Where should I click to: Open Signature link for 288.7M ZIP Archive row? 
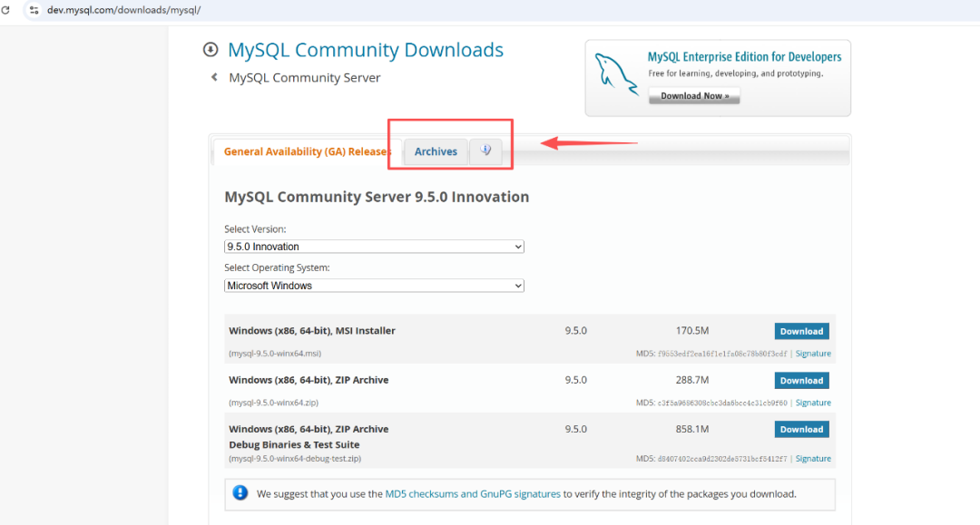[813, 403]
